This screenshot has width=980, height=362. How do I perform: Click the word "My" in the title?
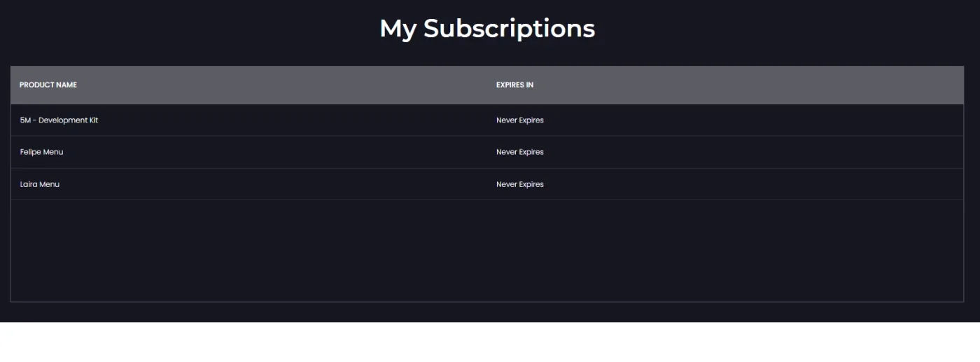[x=398, y=29]
